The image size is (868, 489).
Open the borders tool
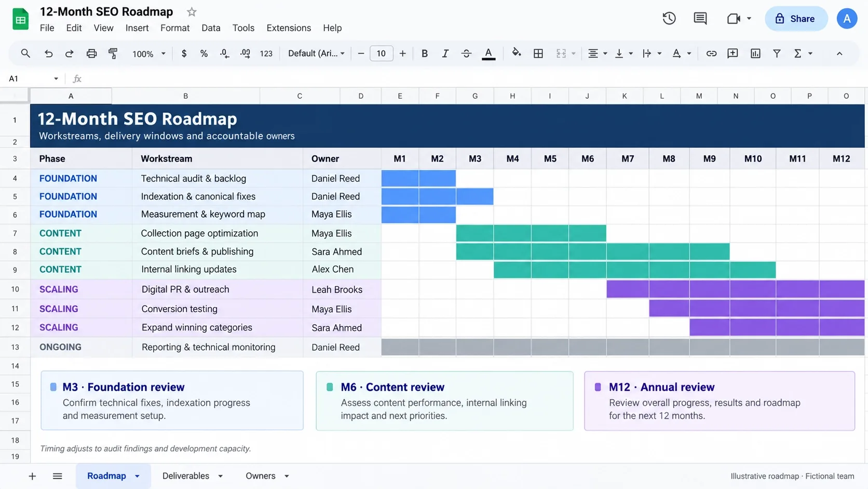point(538,54)
